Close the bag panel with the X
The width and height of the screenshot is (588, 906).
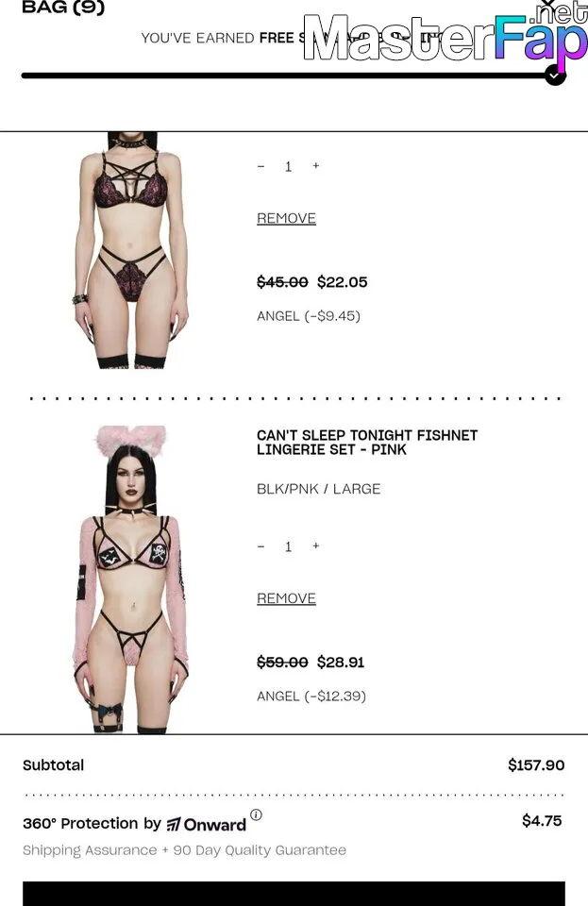tap(547, 5)
